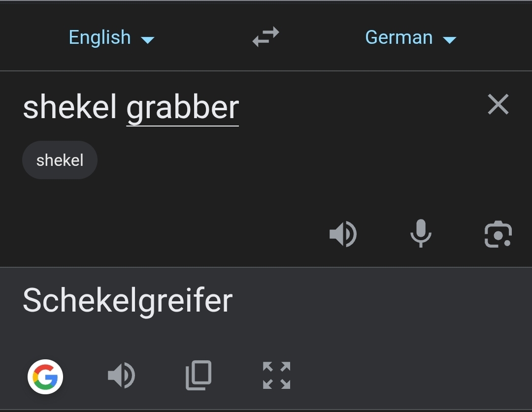Viewport: 532px width, 412px height.
Task: Start voice input with the microphone
Action: click(x=421, y=234)
